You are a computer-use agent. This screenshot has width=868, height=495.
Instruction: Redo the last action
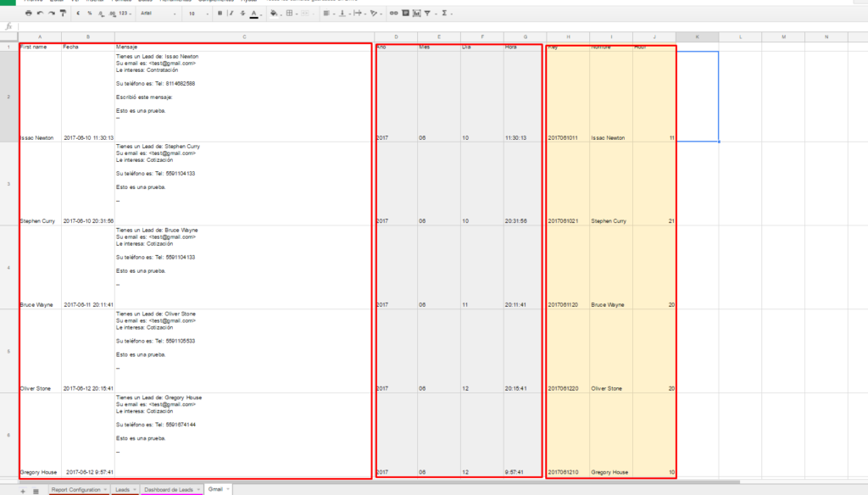pos(52,14)
